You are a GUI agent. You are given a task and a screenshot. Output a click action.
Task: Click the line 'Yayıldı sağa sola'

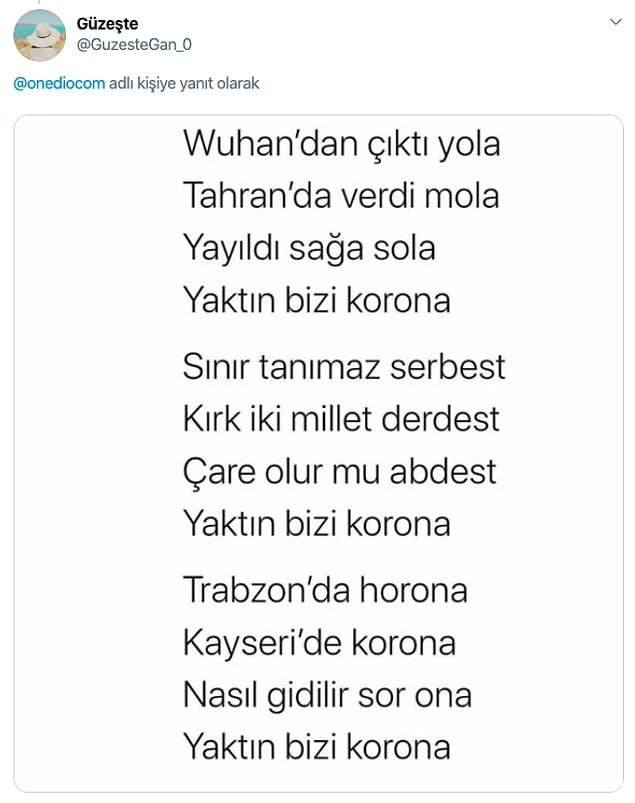pos(309,249)
